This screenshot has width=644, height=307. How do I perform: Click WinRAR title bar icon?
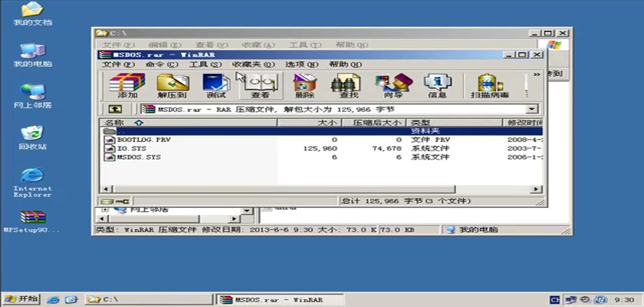106,54
